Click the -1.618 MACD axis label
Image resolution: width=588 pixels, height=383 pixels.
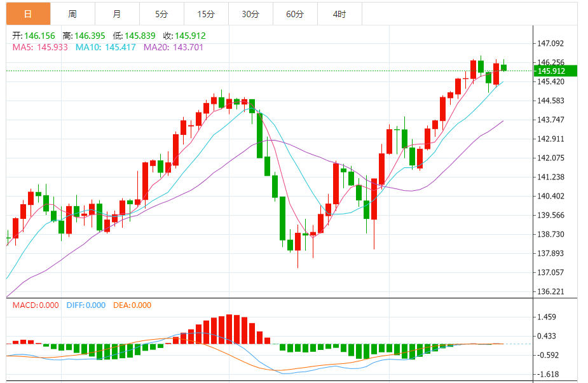(547, 374)
